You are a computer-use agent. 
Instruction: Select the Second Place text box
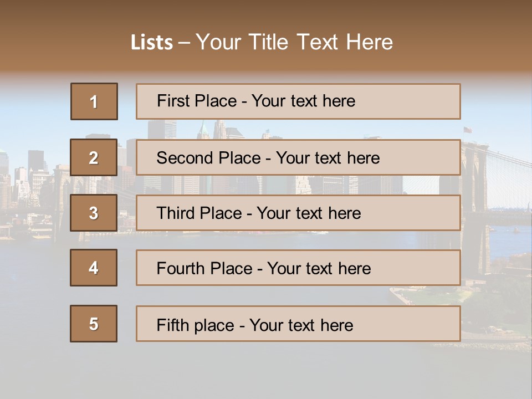point(298,157)
